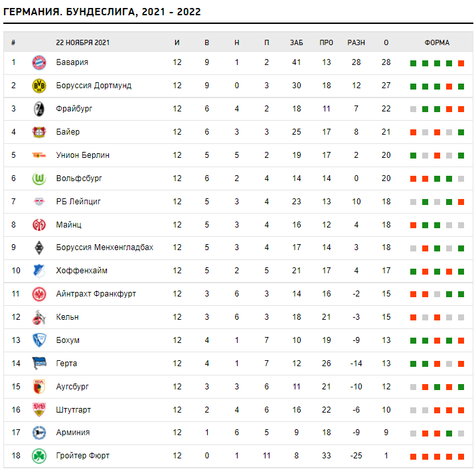Click the Borussia Dortmund club logo
This screenshot has height=469, width=476.
[x=39, y=86]
